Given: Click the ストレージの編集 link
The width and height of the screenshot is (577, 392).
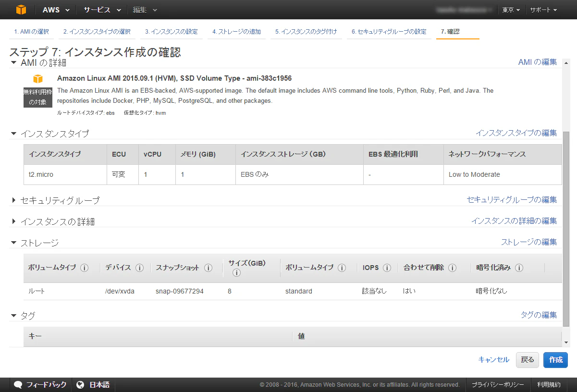Looking at the screenshot, I should point(529,242).
